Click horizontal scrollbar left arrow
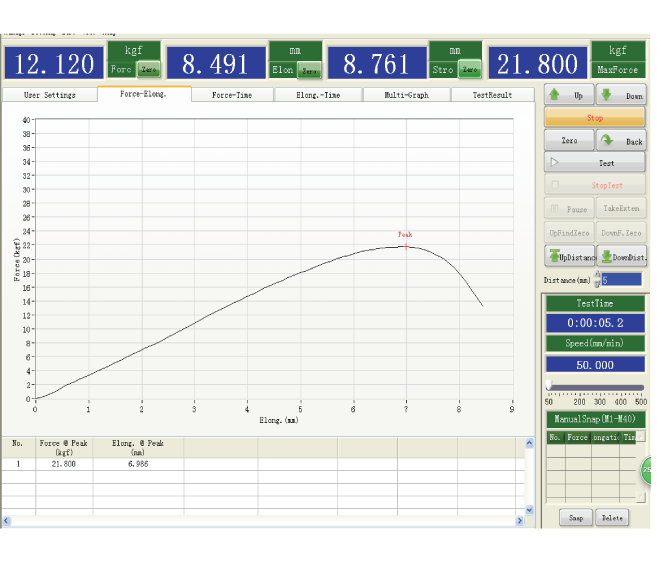657x562 pixels. (x=6, y=521)
